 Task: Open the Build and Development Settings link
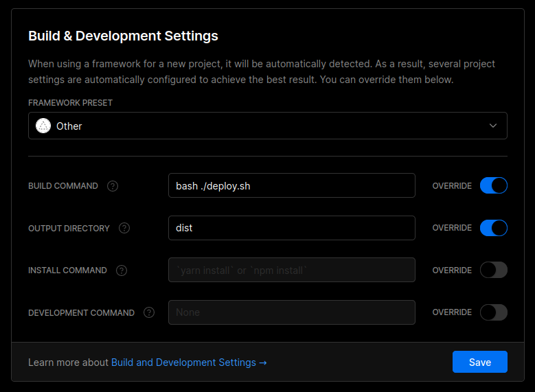click(189, 362)
